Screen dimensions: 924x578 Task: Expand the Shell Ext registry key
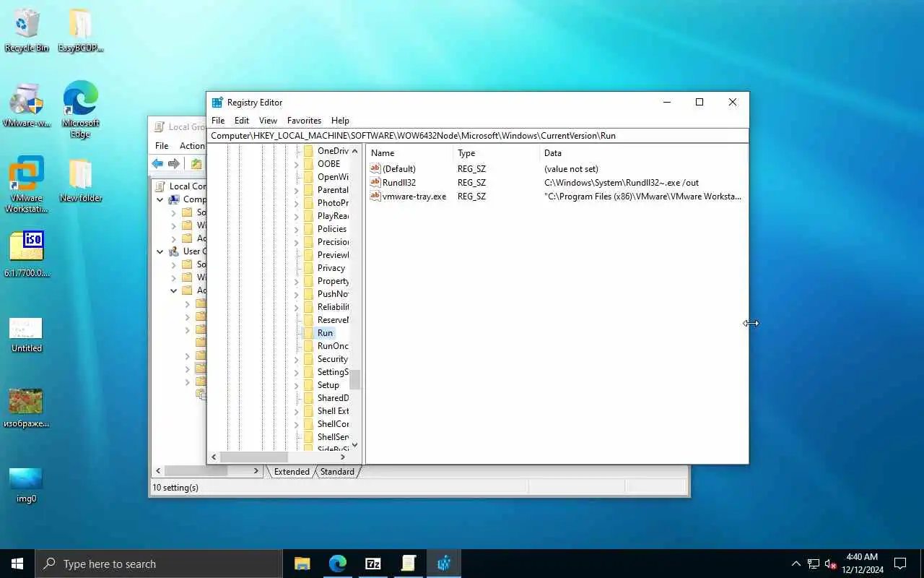coord(296,411)
